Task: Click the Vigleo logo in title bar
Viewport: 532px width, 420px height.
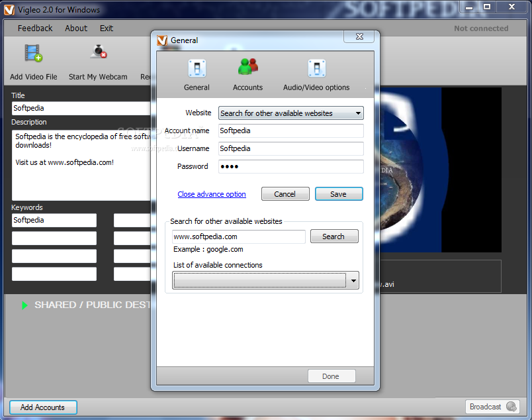Action: point(9,9)
